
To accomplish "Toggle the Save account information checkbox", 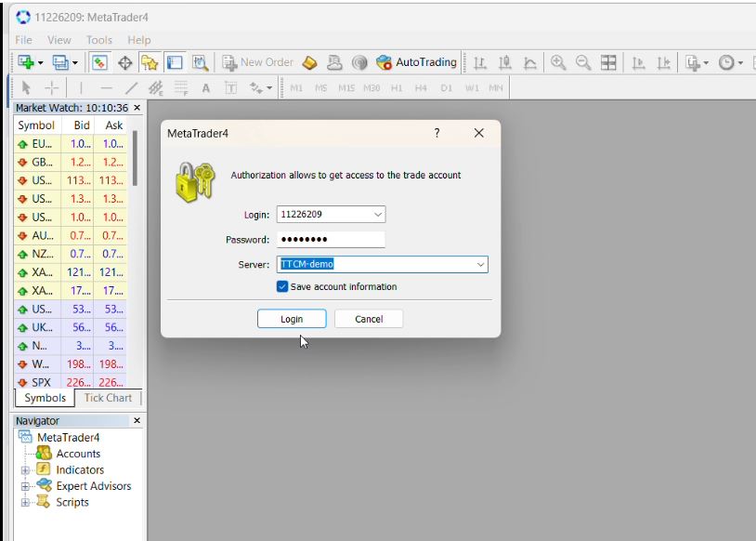I will [x=283, y=286].
